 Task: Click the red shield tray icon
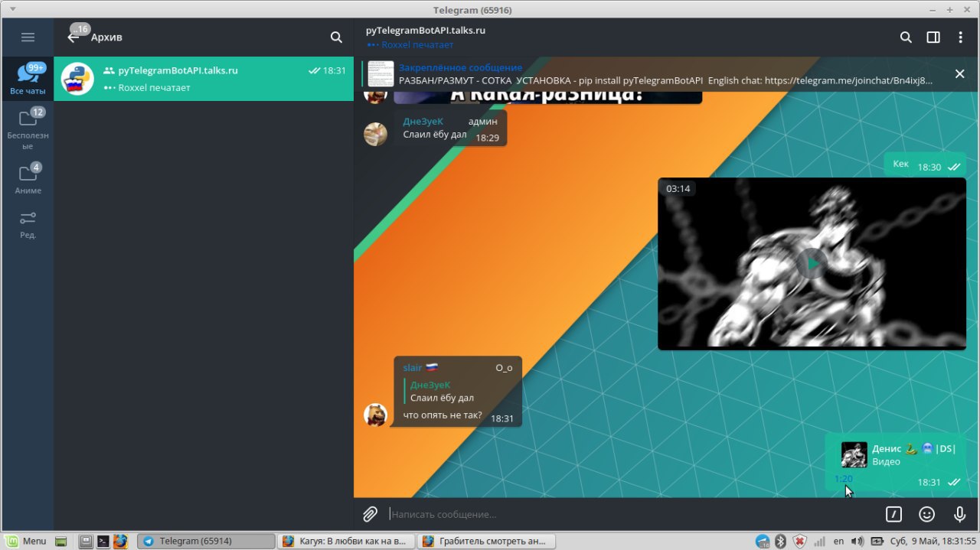(800, 541)
